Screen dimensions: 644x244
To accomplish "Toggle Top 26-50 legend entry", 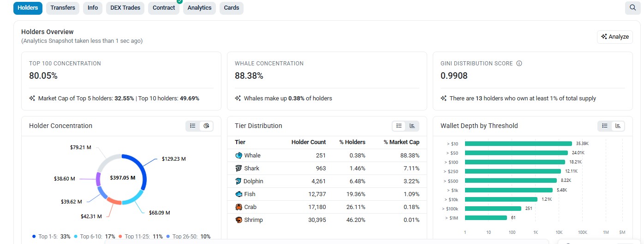I will (188, 236).
